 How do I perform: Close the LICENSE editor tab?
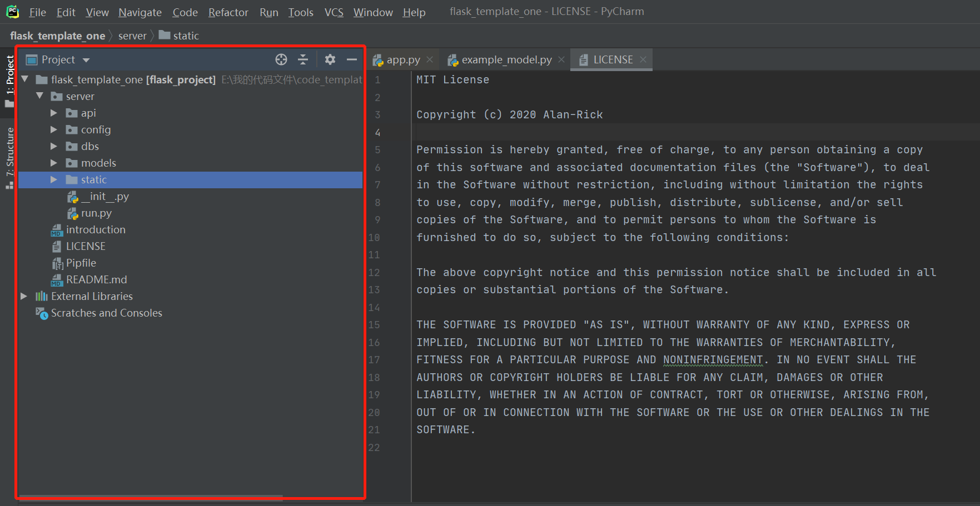tap(643, 59)
